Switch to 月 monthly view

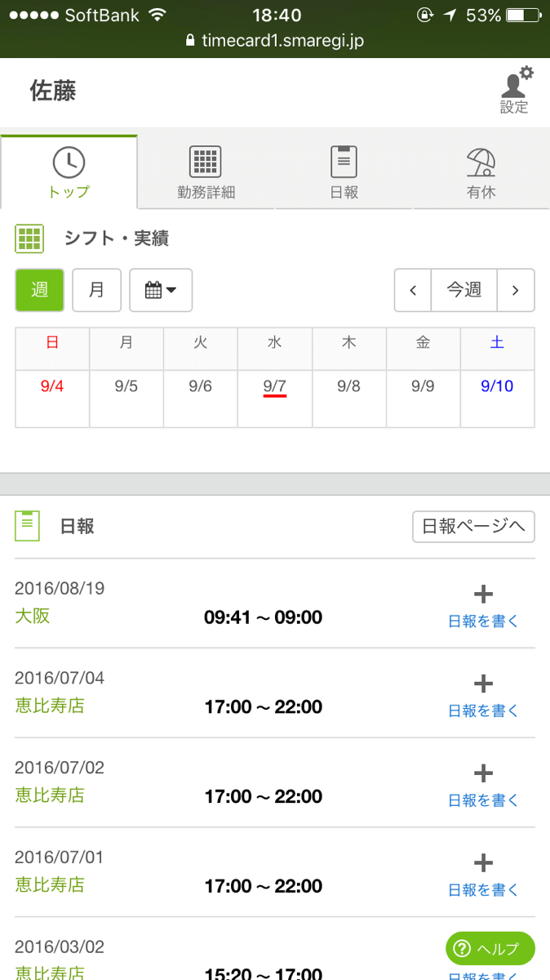pyautogui.click(x=96, y=290)
